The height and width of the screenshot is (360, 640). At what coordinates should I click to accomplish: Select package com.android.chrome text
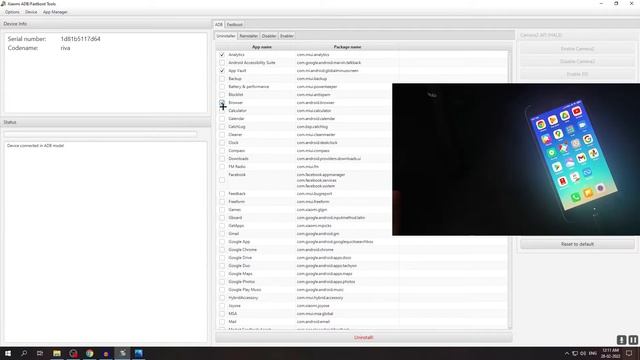tap(315, 250)
